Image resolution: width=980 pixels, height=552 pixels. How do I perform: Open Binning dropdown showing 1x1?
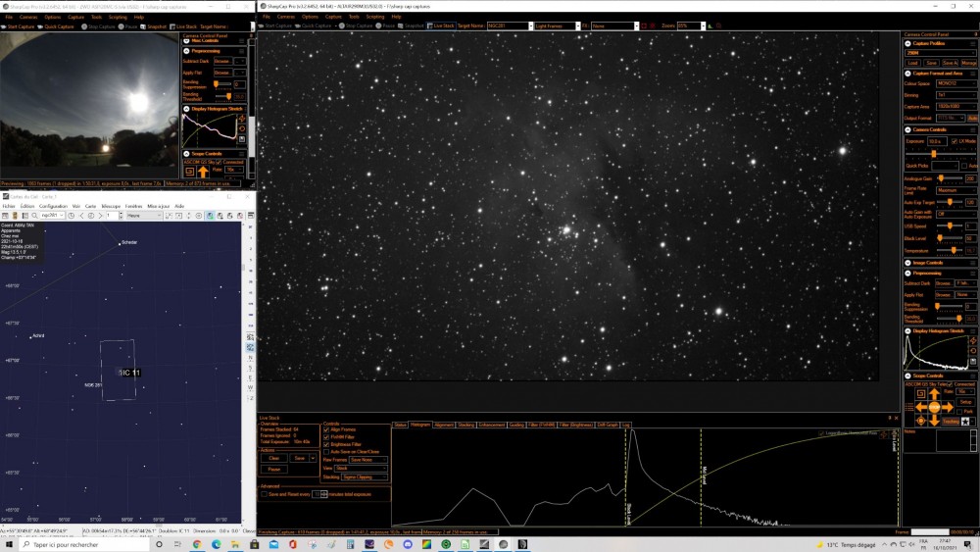[x=955, y=95]
